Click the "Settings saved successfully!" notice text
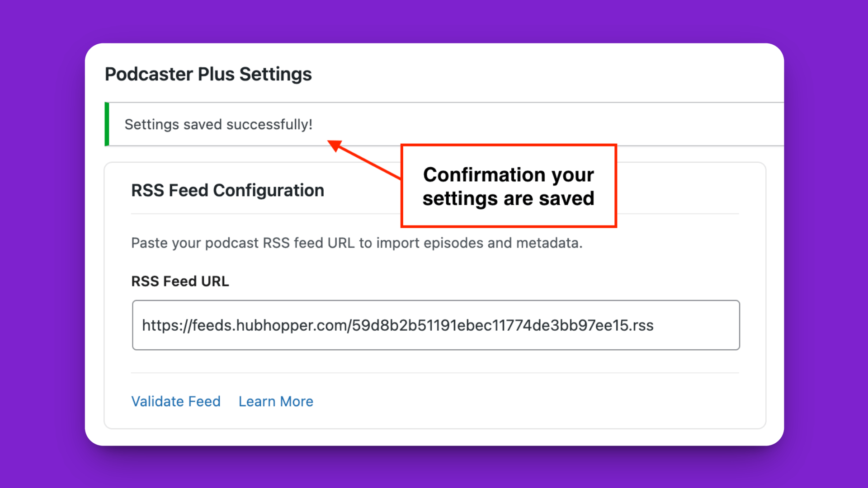868x488 pixels. click(218, 124)
